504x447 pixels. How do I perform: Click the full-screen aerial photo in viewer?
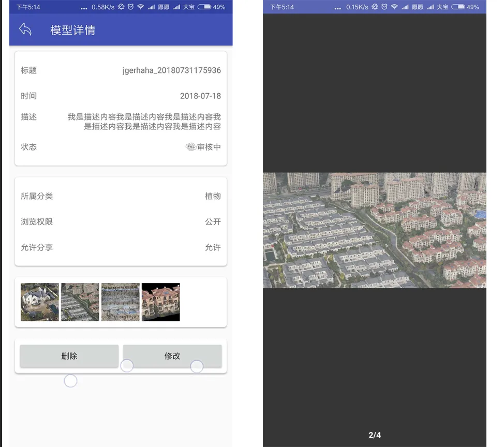375,230
